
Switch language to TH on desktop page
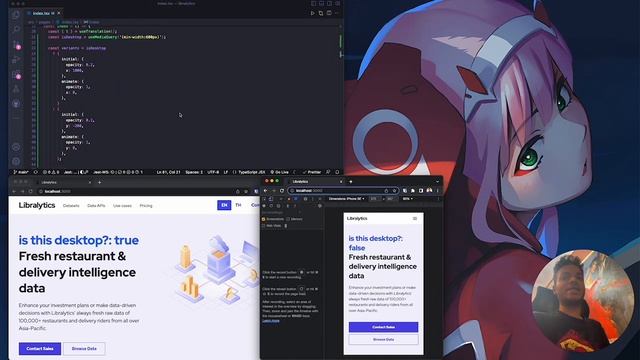click(238, 205)
